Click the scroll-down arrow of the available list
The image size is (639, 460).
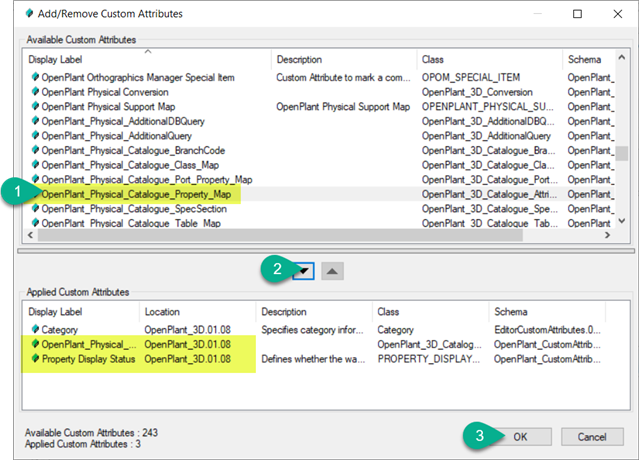pos(621,221)
